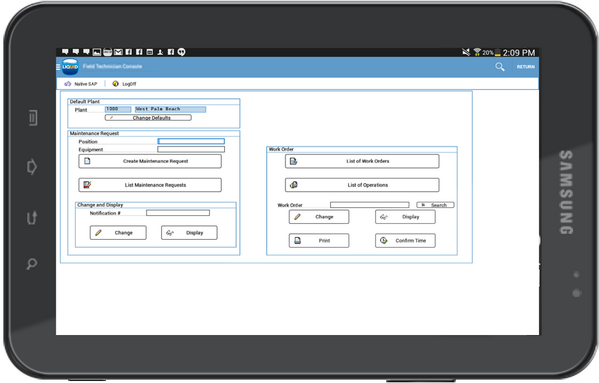The height and width of the screenshot is (383, 599).
Task: Focus the Work Order input field
Action: pos(369,205)
